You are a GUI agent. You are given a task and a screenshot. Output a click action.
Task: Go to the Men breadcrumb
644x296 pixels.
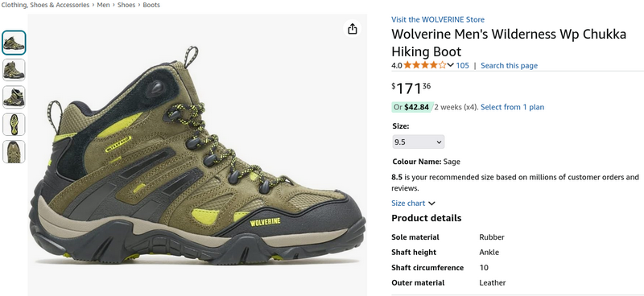[103, 5]
